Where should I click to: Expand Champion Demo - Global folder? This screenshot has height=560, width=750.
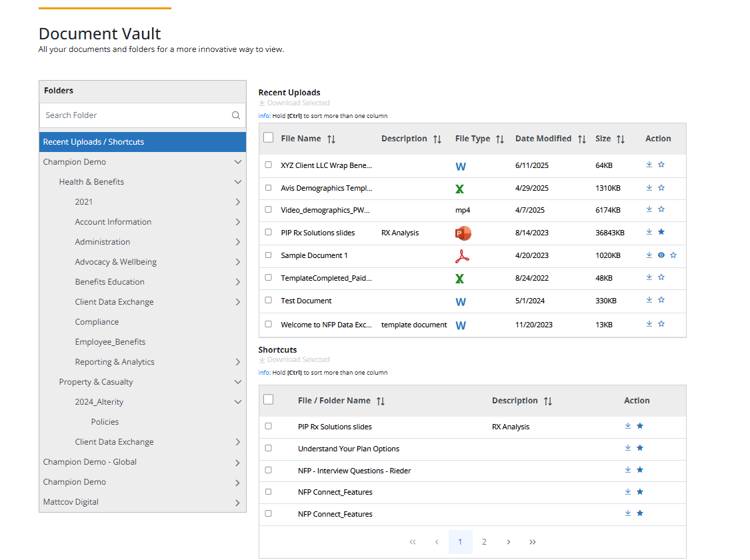pos(238,463)
